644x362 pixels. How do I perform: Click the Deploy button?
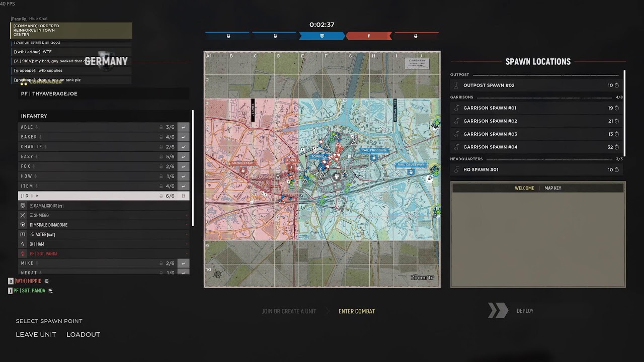click(525, 311)
